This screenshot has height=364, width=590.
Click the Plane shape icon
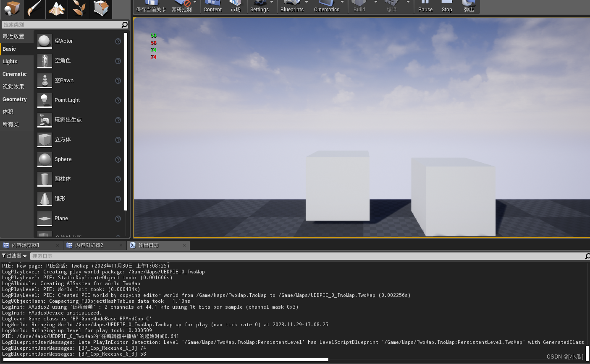pos(45,218)
